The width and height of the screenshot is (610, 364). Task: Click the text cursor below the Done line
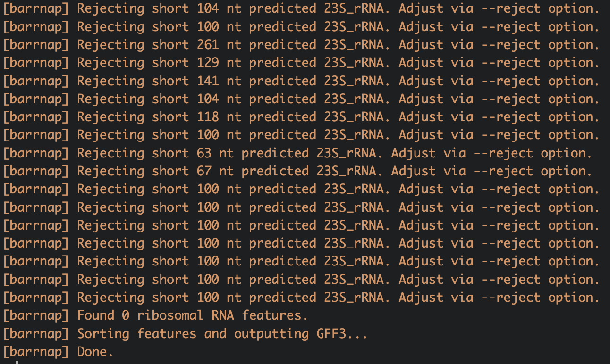tap(17, 362)
